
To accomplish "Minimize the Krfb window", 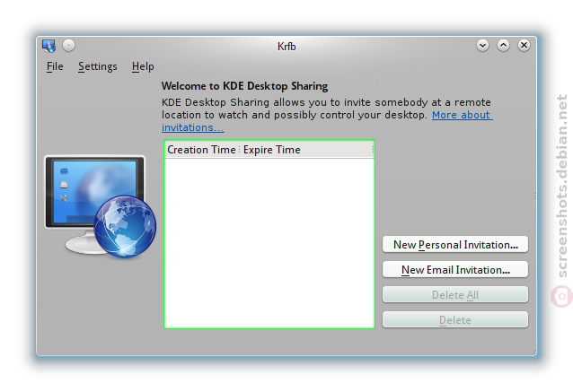I will pos(482,46).
